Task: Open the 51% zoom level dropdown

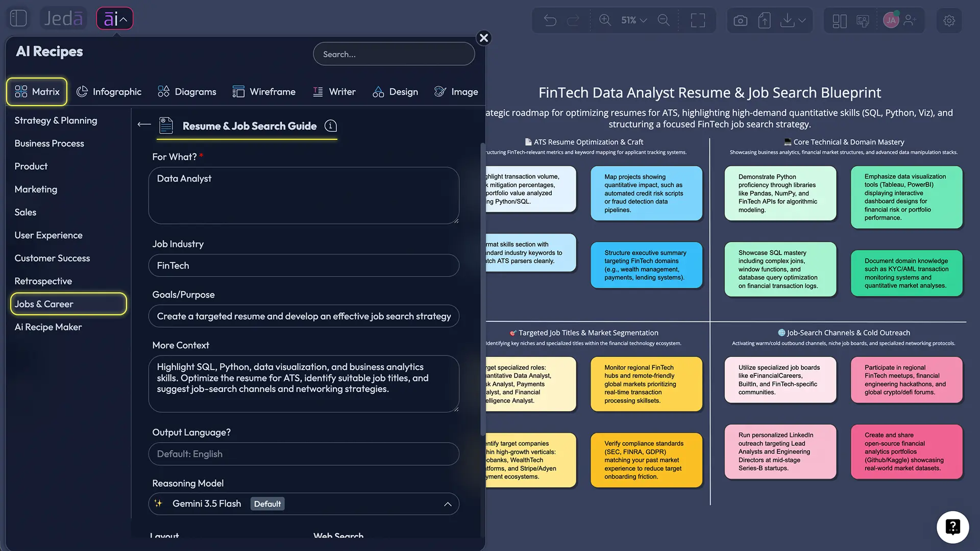Action: coord(634,20)
